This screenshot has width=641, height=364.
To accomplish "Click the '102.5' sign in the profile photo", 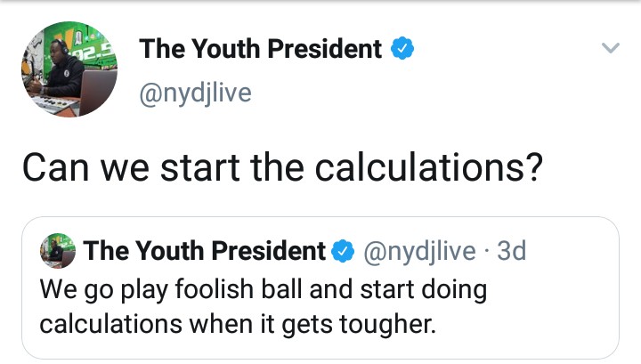I will (x=96, y=51).
